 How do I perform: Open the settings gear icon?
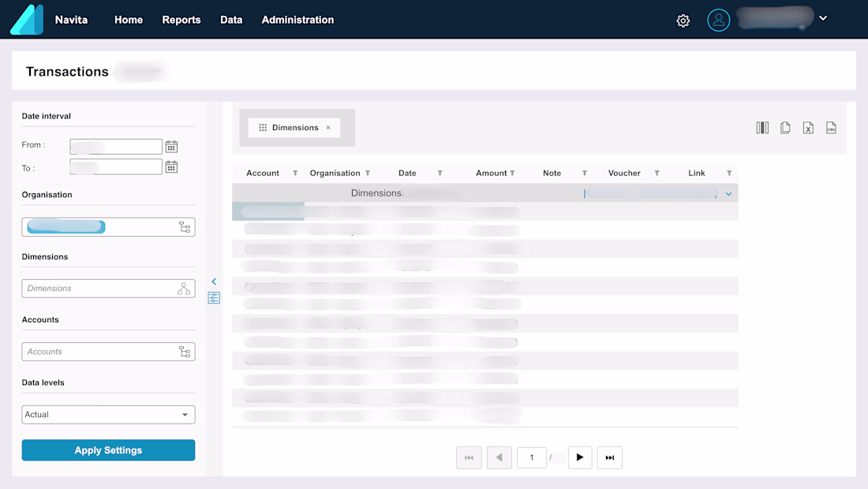(683, 21)
